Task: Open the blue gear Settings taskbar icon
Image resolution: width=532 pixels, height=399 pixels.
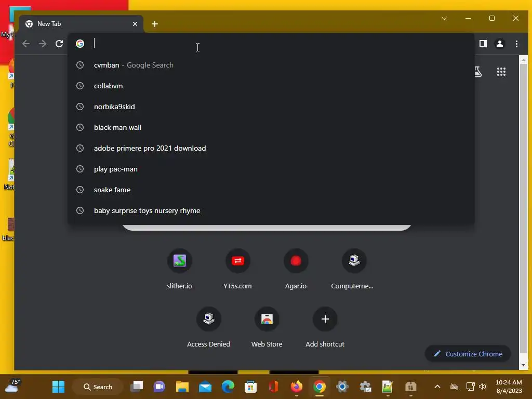Action: tap(342, 387)
